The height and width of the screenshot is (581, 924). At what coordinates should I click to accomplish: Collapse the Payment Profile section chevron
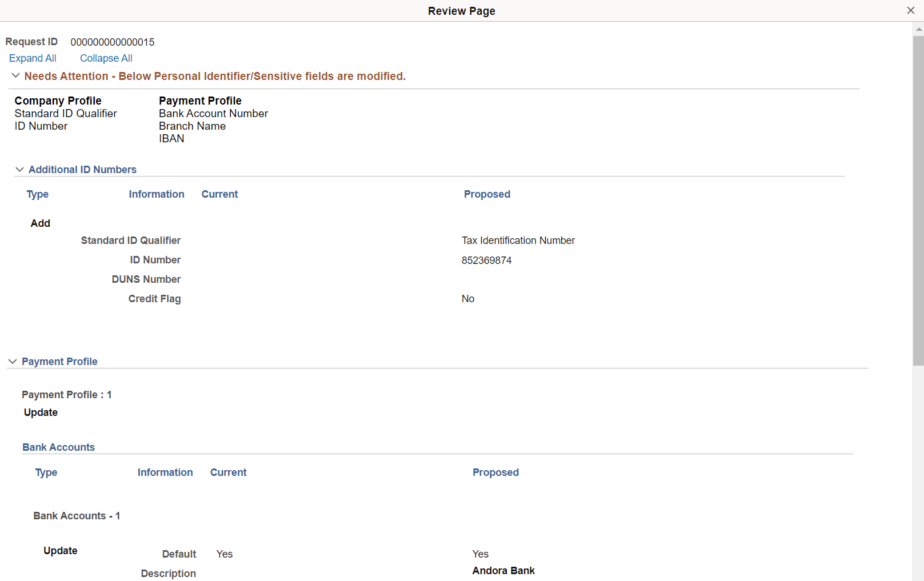(13, 361)
